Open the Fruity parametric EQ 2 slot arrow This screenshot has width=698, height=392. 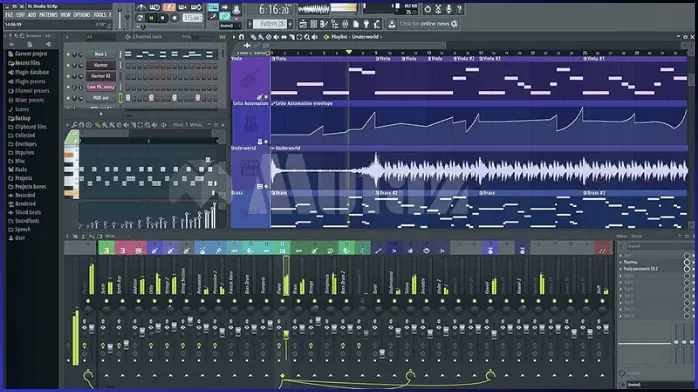(x=621, y=269)
